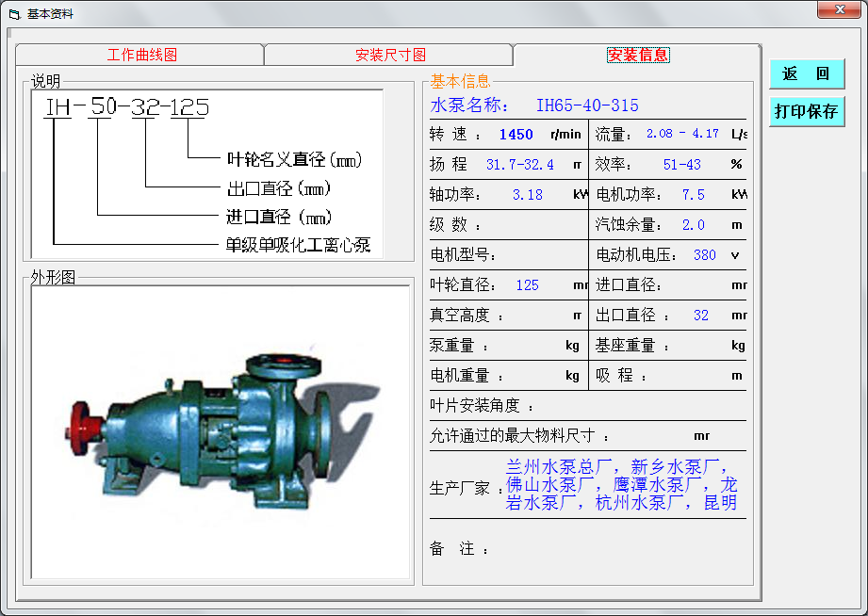Click the 叶片安装角度 label

481,406
